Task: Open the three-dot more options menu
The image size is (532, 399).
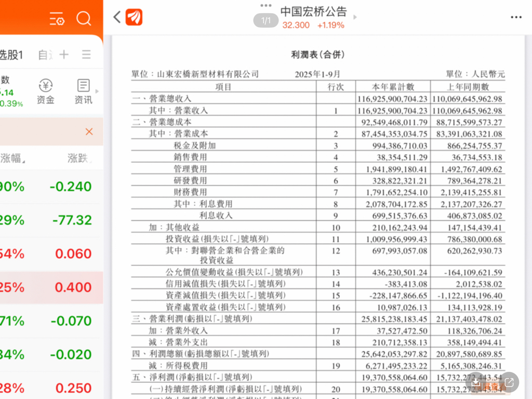Action: 516,17
